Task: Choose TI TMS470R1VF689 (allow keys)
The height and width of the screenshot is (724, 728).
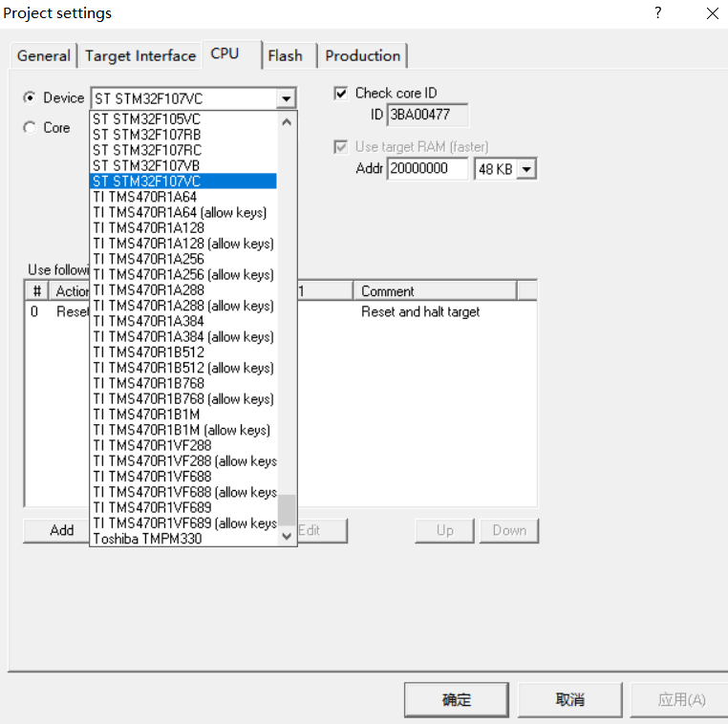Action: click(183, 523)
